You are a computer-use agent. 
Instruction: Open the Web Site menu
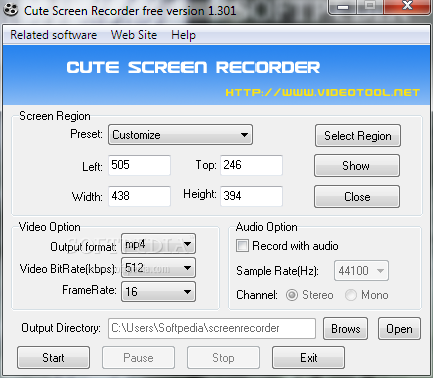[134, 35]
